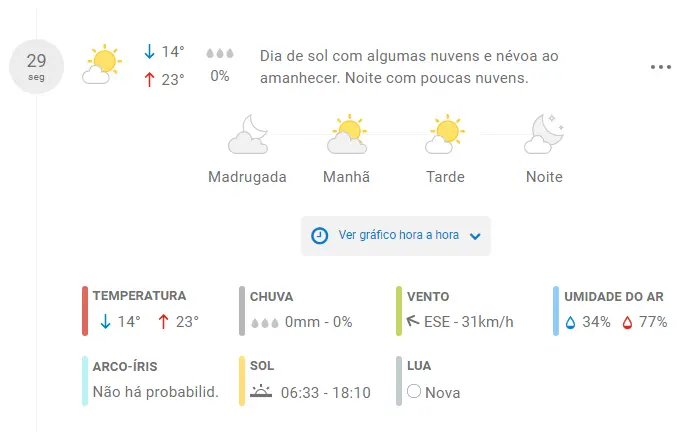Screen dimensions: 688x432
Task: Expand the Ver gráfico hora a hora chevron
Action: (x=475, y=236)
